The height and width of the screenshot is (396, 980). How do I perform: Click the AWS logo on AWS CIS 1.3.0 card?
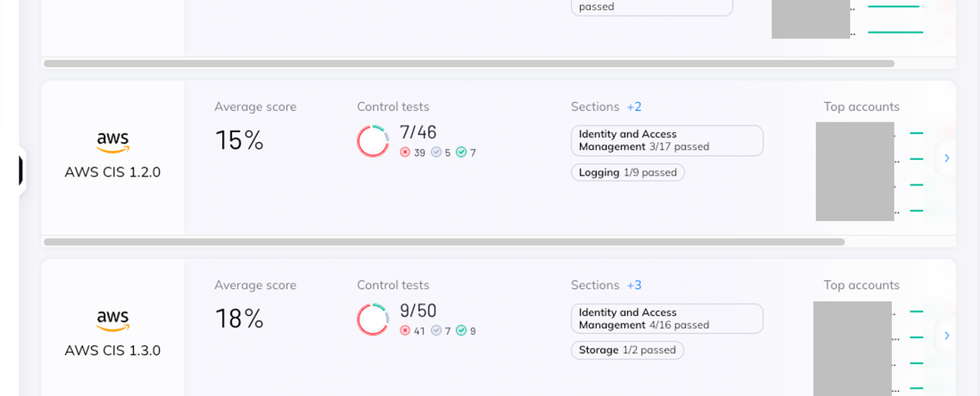[113, 320]
